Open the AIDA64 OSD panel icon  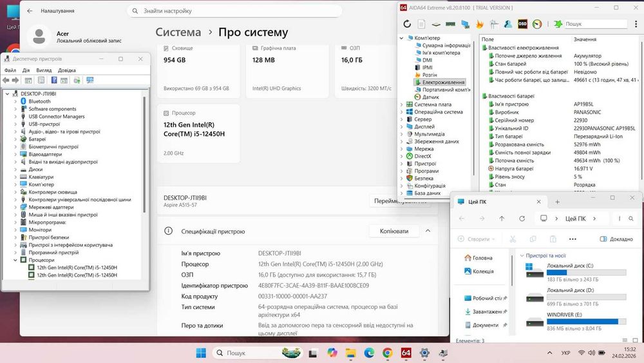pyautogui.click(x=522, y=24)
